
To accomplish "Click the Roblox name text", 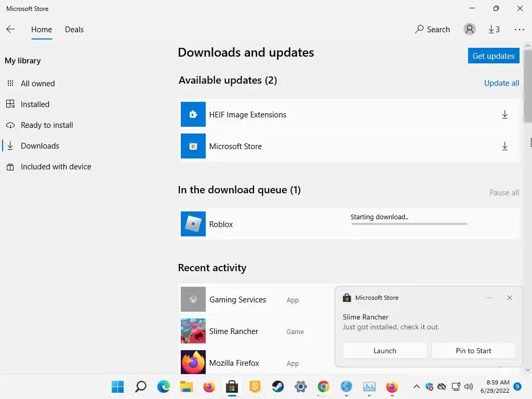I will (221, 224).
